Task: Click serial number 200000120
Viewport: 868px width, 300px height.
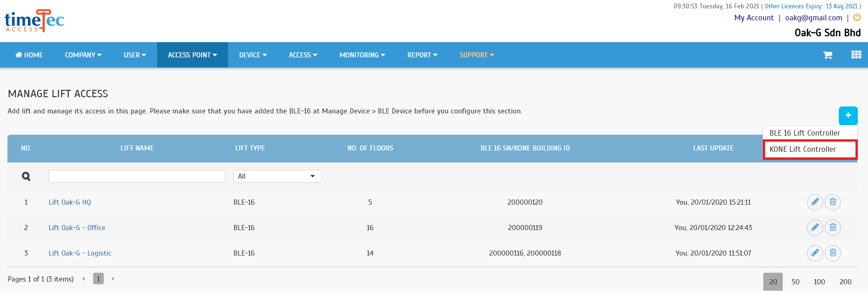Action: [525, 202]
